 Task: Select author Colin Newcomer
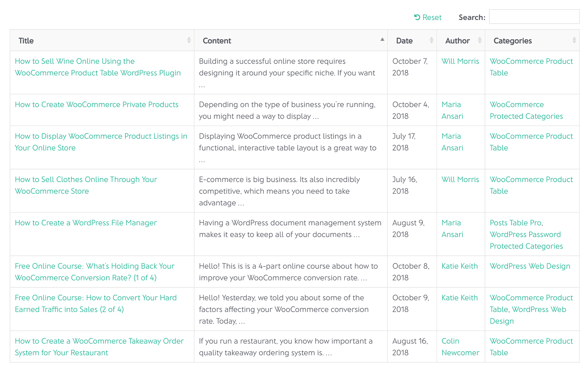pyautogui.click(x=460, y=347)
